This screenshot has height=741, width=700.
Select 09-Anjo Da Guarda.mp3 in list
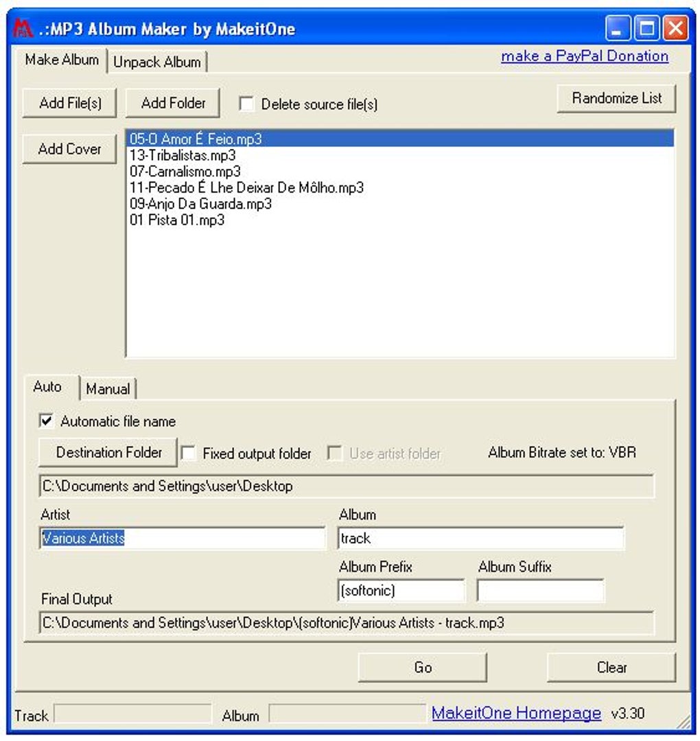point(400,204)
